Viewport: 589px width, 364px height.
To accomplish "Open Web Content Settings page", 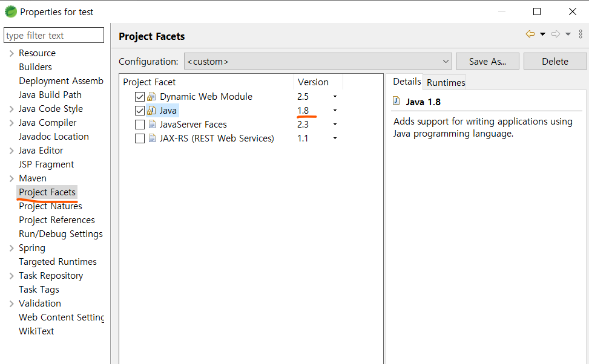I will (x=61, y=317).
